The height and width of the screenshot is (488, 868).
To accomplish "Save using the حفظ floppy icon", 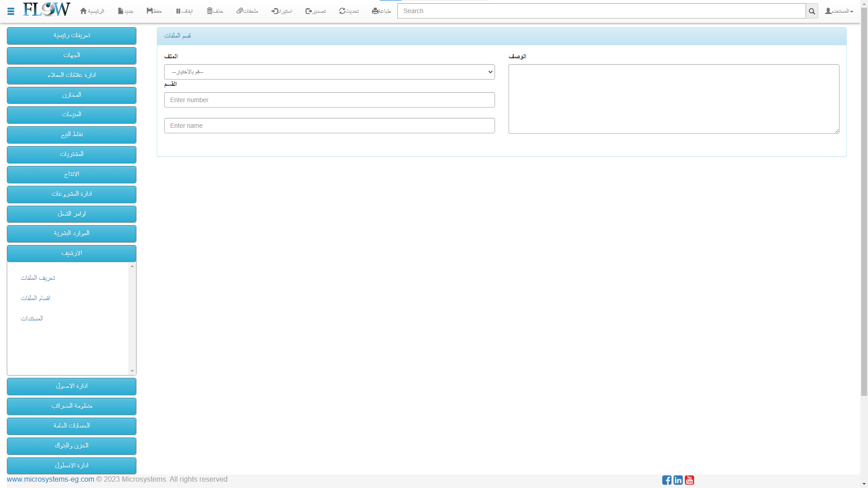I will [x=150, y=11].
